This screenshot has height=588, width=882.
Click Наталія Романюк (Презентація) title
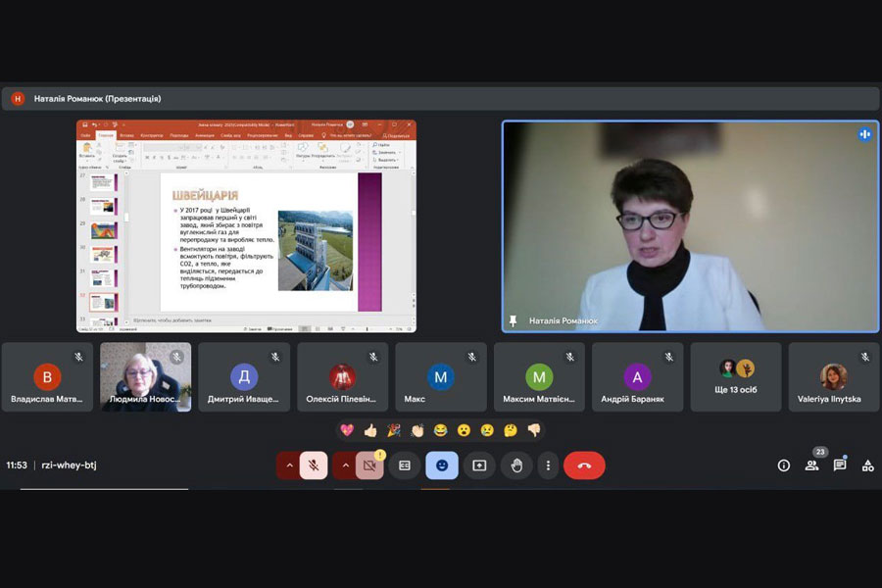pyautogui.click(x=97, y=98)
